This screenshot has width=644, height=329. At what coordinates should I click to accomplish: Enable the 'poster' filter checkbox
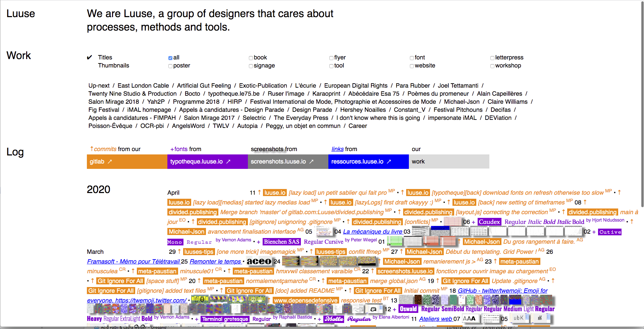coord(170,66)
